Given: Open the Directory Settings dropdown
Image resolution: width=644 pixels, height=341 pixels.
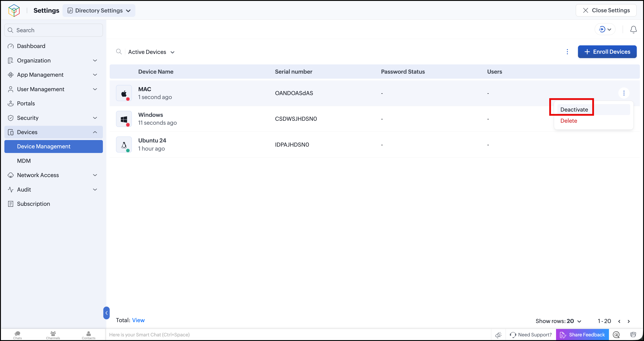Looking at the screenshot, I should pos(99,11).
